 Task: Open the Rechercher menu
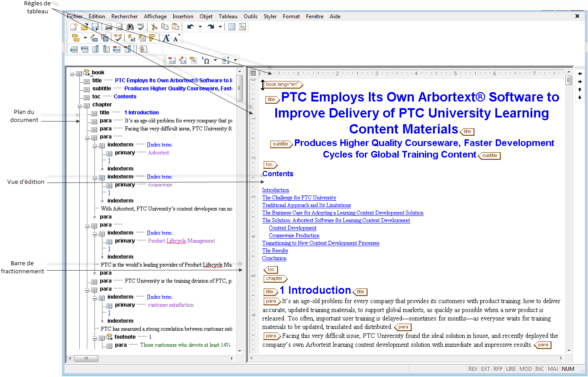[125, 16]
